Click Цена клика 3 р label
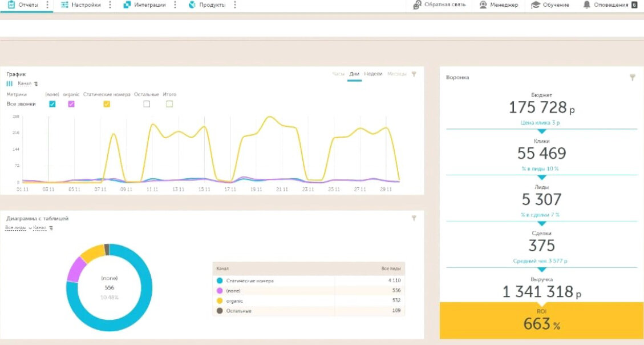The width and height of the screenshot is (644, 345). 540,123
